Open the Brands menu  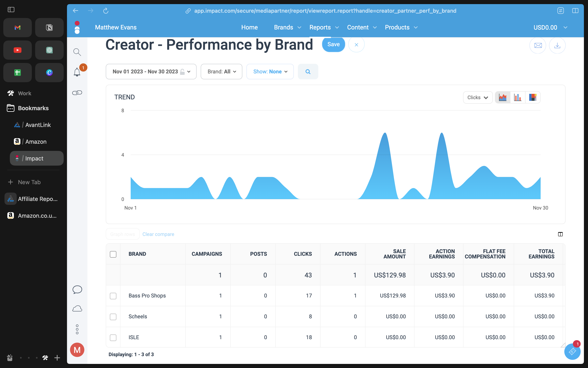coord(283,27)
